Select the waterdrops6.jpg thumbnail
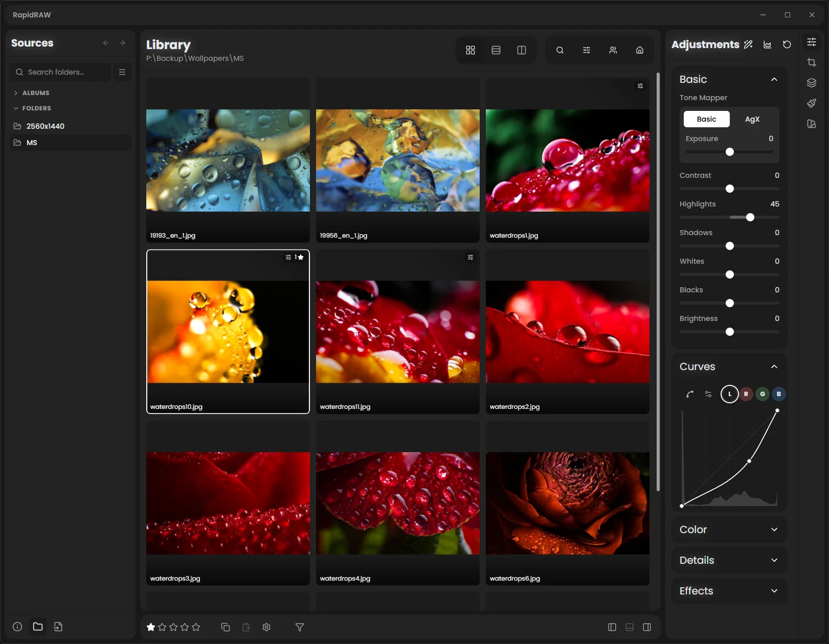 [x=568, y=503]
